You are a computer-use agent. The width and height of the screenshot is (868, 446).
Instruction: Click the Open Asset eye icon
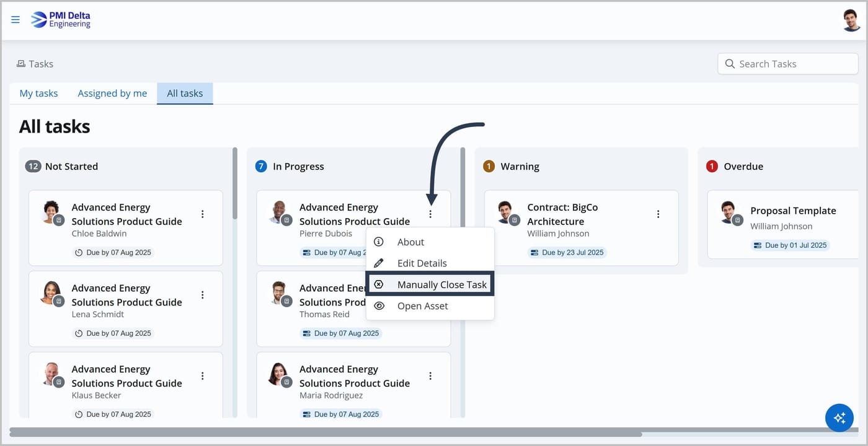(379, 306)
